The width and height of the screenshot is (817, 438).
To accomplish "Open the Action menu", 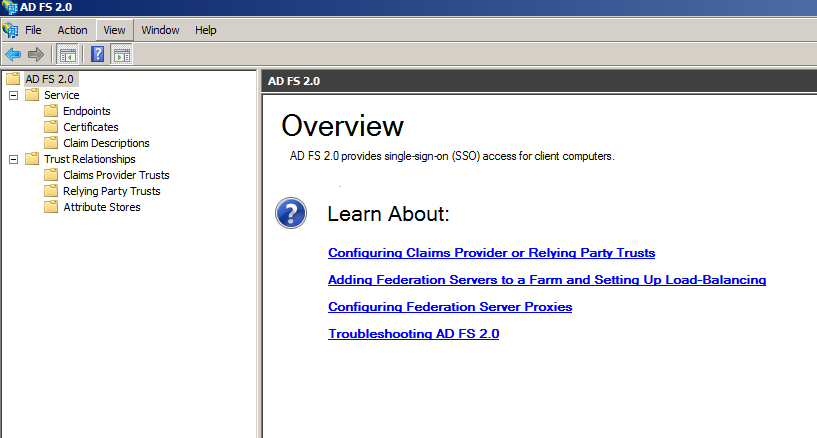I will [72, 30].
